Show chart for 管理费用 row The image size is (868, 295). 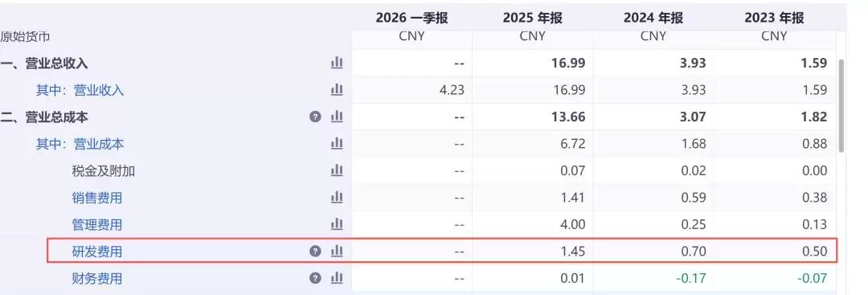tap(337, 225)
